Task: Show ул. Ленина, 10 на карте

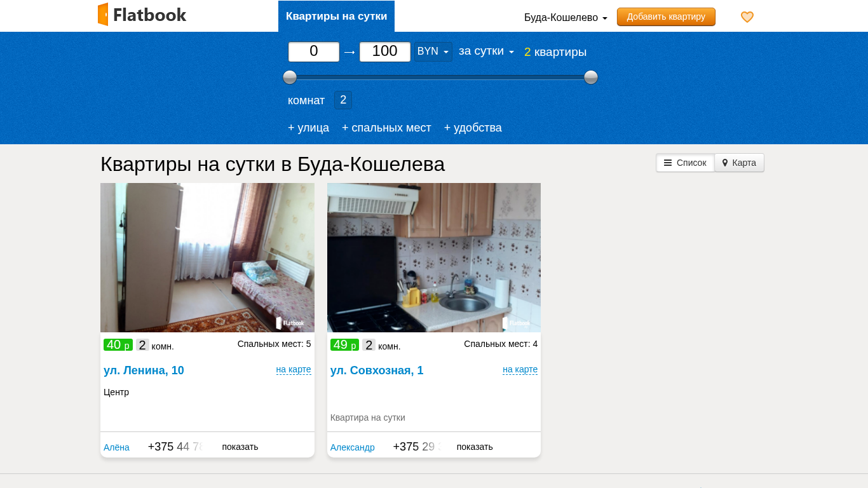Action: (x=294, y=370)
